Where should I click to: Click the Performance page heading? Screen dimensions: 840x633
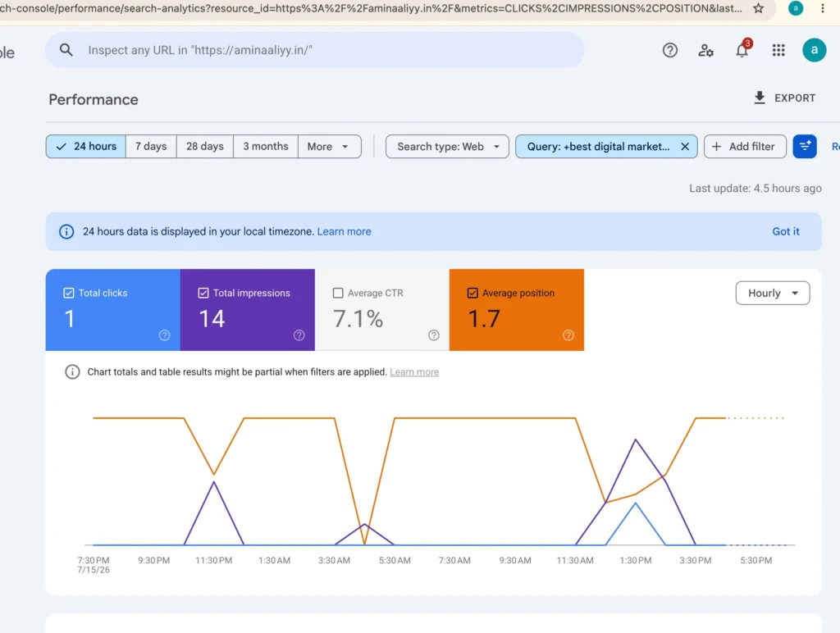click(x=94, y=99)
